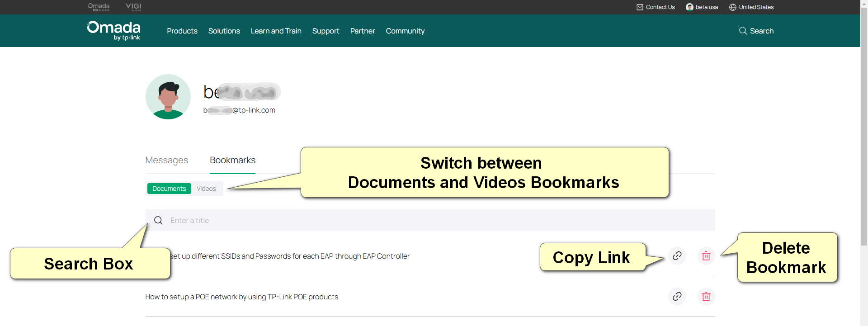
Task: Delete the EAP Controller SSIDs bookmark
Action: [706, 256]
